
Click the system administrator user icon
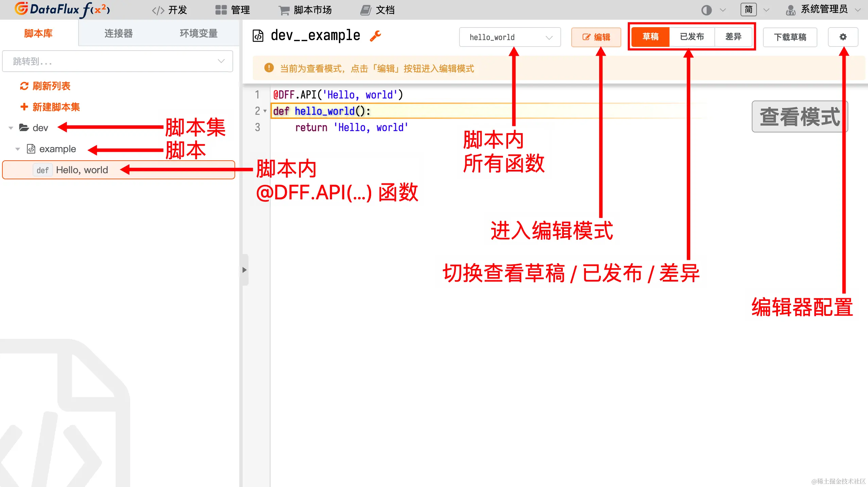tap(791, 10)
